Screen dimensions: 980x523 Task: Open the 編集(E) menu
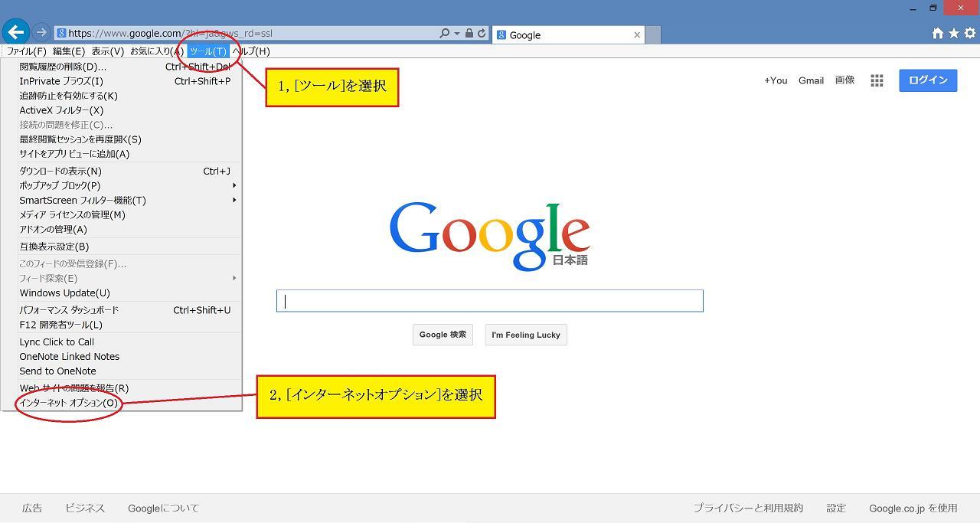click(69, 51)
